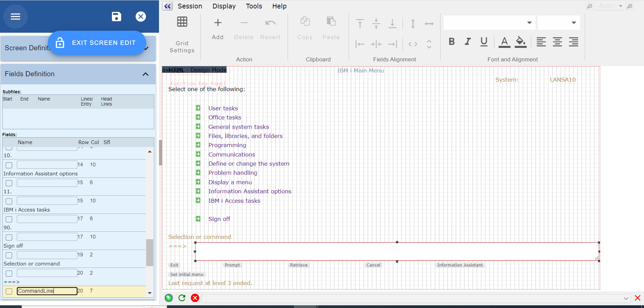
Task: Select checkbox for IBM i Access tasks field
Action: [9, 201]
